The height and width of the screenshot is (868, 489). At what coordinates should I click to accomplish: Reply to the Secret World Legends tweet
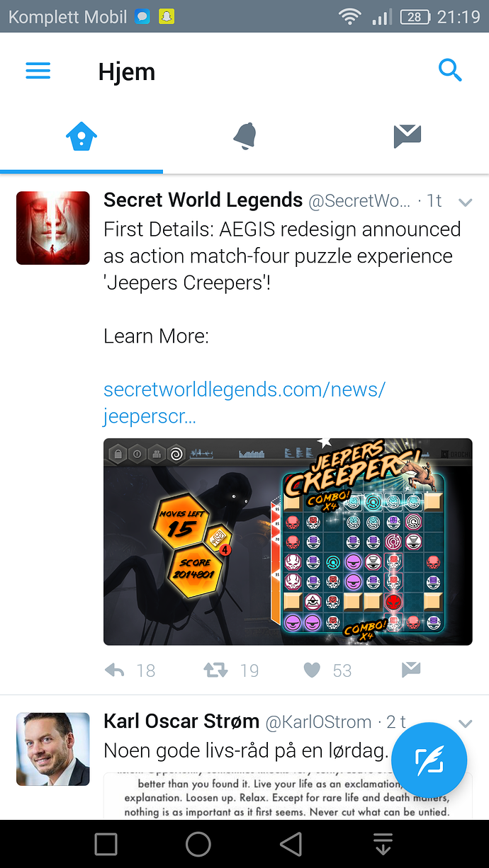pos(115,670)
